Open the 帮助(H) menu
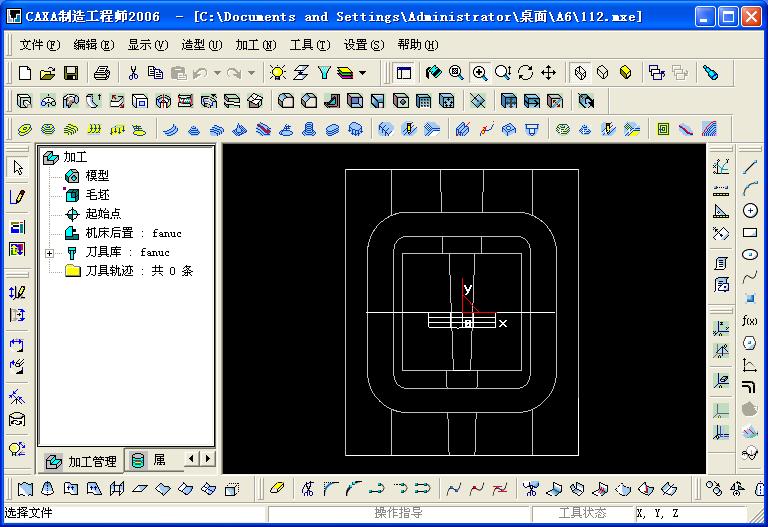768x527 pixels. (418, 45)
